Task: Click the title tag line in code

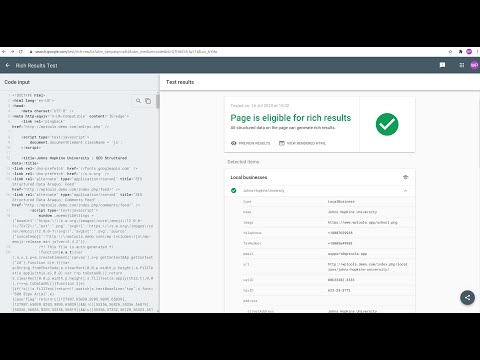Action: coord(70,161)
